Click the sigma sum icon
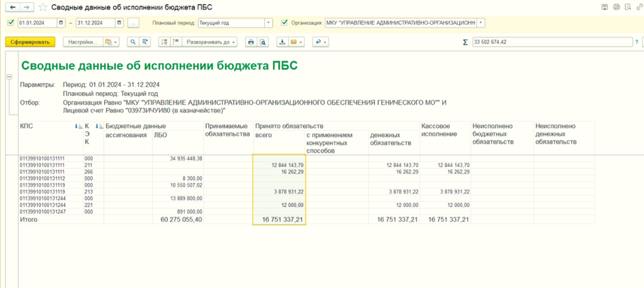 (465, 42)
